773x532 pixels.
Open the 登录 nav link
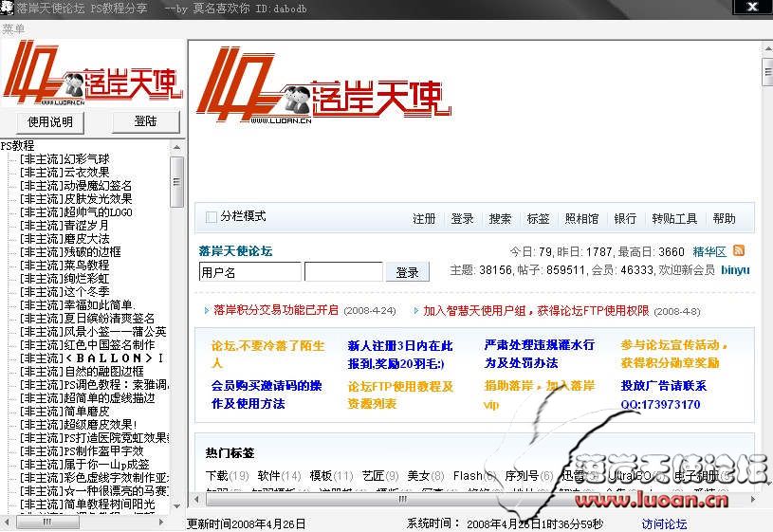click(462, 218)
